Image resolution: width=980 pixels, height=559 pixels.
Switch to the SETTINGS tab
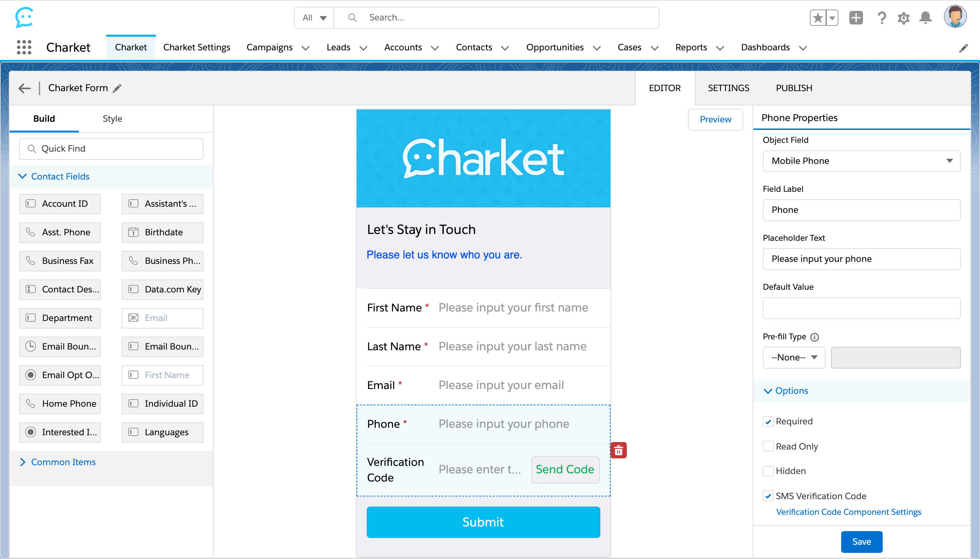click(x=729, y=88)
